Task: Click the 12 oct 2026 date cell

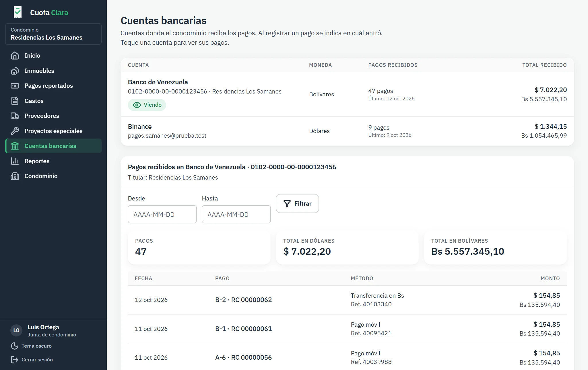Action: point(151,300)
